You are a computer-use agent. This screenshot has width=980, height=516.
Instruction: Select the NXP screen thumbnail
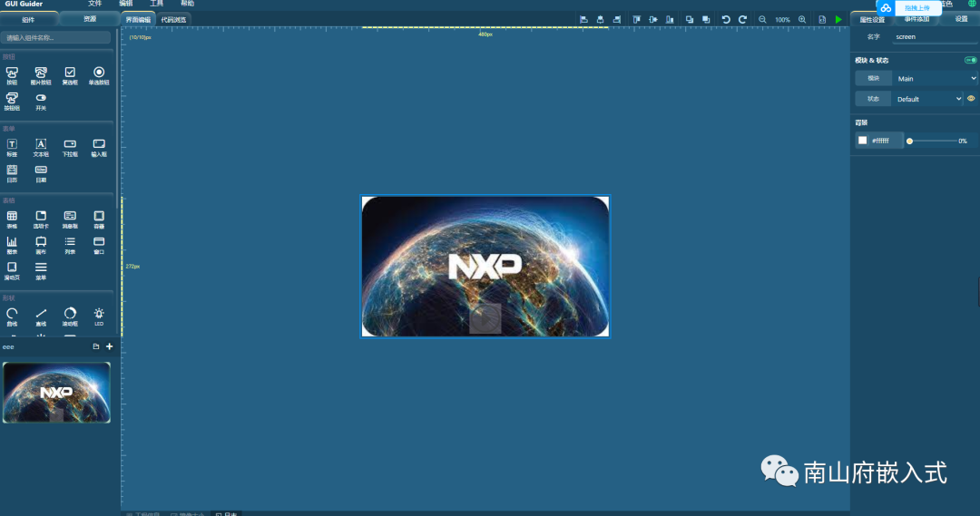coord(57,393)
